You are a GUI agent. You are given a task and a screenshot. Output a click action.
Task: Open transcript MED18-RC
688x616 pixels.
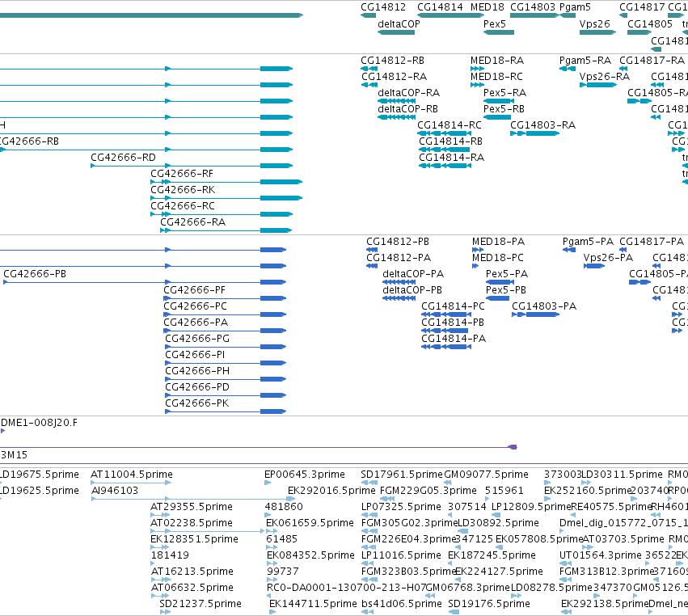click(496, 77)
